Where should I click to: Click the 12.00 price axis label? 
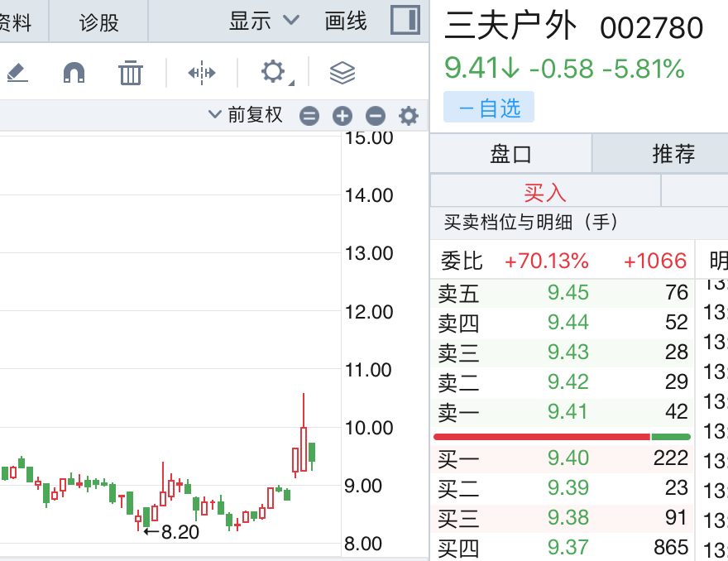click(x=369, y=312)
